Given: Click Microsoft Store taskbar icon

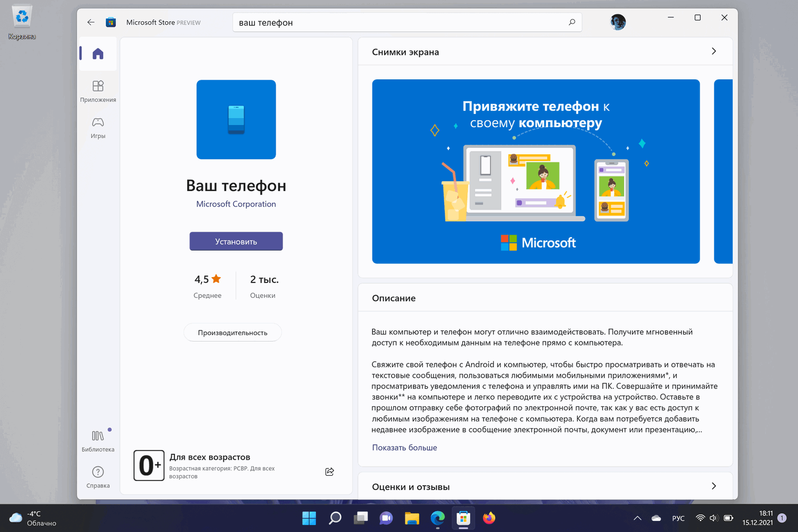Looking at the screenshot, I should (463, 518).
